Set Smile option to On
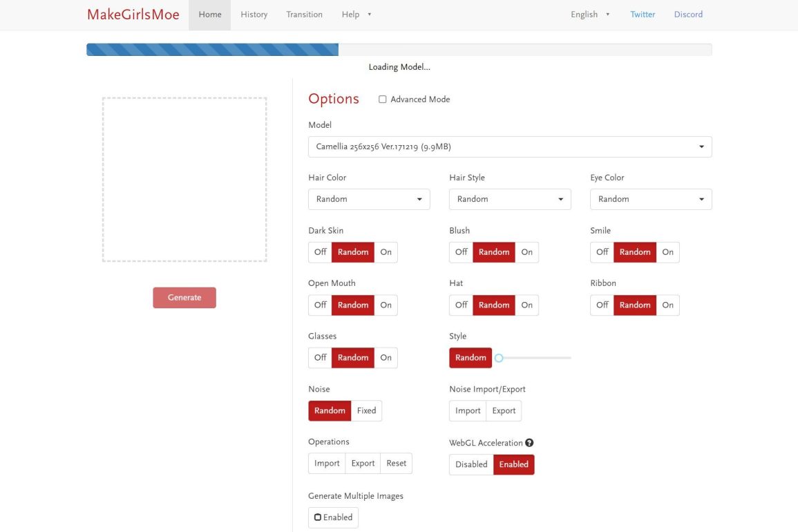Image resolution: width=798 pixels, height=532 pixels. coord(667,252)
